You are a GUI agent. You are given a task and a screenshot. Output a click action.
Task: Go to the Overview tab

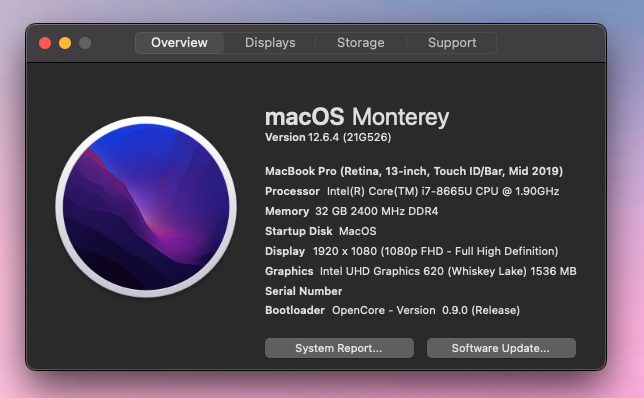[x=179, y=43]
